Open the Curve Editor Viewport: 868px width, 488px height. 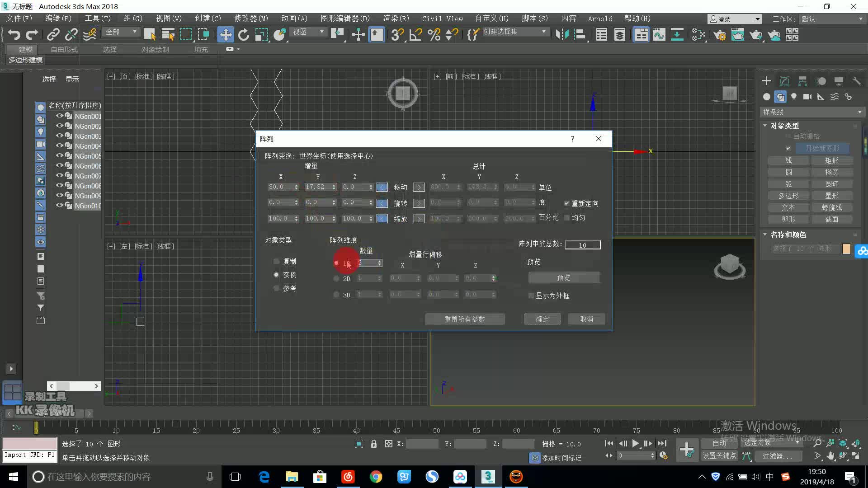coord(659,34)
